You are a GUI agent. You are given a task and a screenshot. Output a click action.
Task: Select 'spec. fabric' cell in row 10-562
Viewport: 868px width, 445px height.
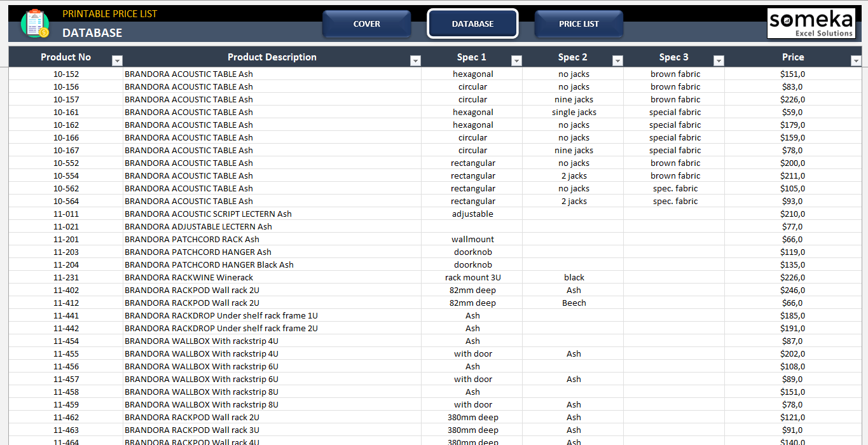pos(674,189)
